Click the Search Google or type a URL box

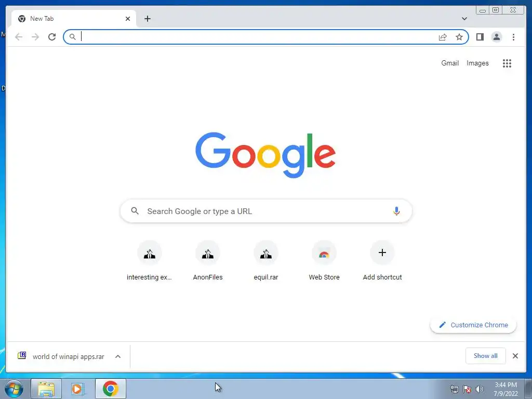[x=266, y=211]
